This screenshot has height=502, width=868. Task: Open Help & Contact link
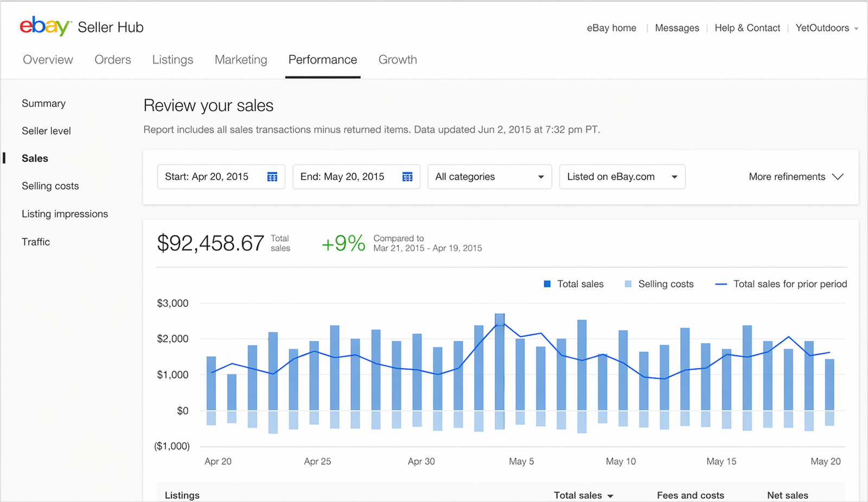tap(747, 28)
